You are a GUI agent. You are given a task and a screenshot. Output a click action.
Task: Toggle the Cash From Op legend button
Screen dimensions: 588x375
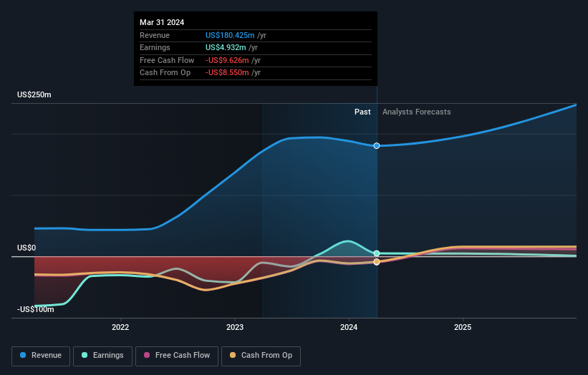(x=261, y=356)
